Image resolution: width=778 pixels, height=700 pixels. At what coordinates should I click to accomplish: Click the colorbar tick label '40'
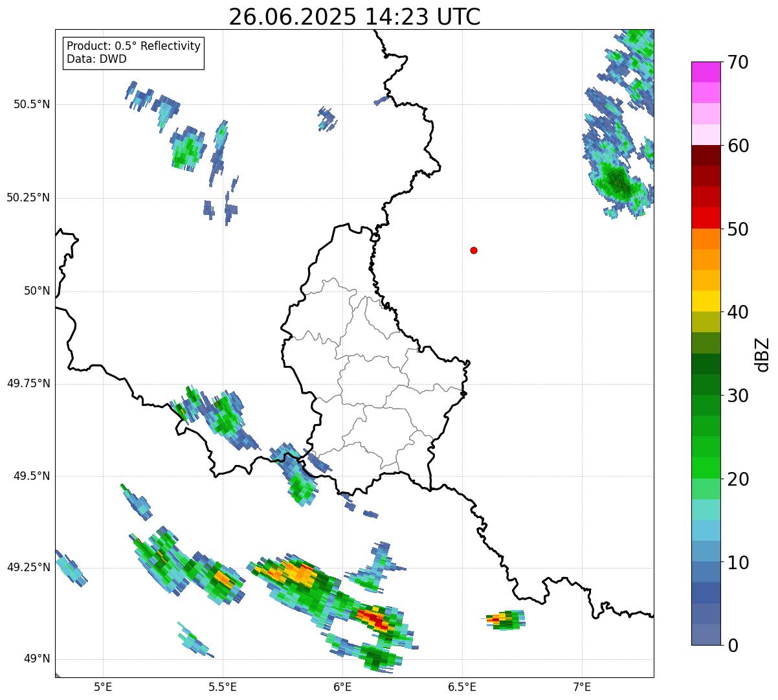pos(738,312)
